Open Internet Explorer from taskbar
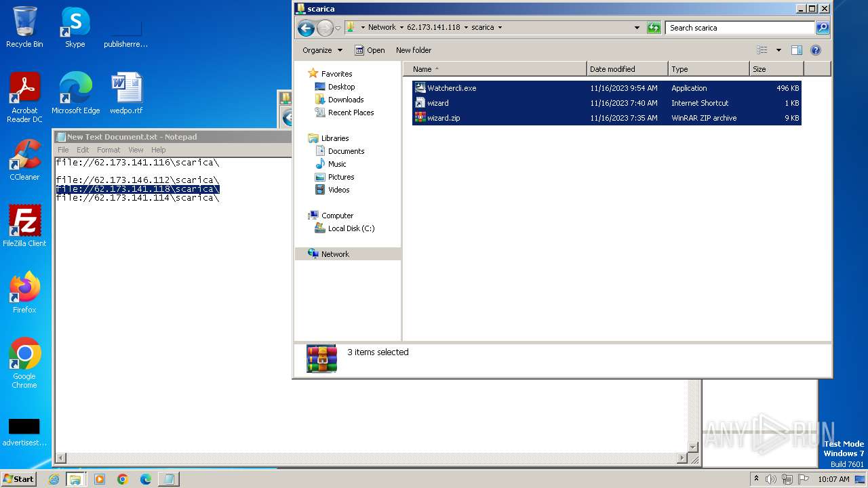 tap(54, 479)
